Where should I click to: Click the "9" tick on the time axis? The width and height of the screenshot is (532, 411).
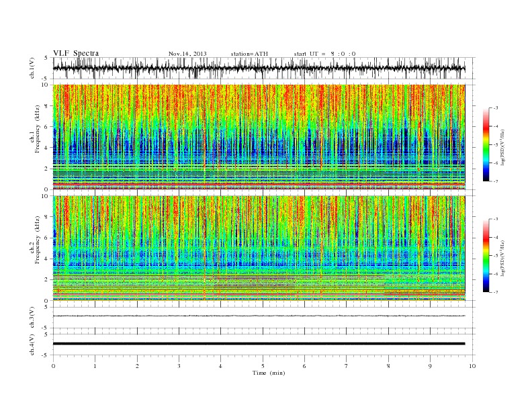[430, 366]
